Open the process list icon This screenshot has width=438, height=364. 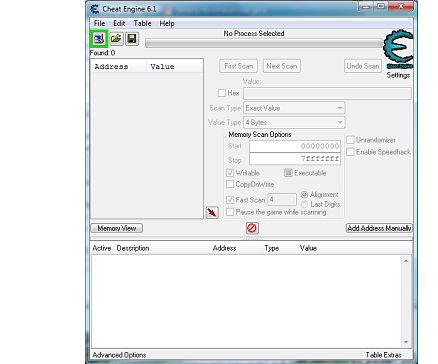[99, 39]
